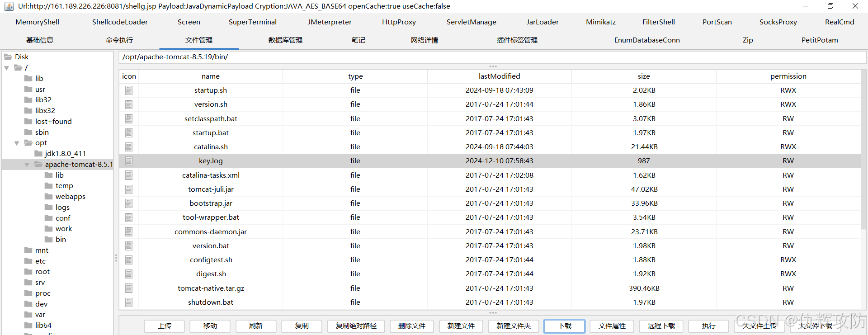868x335 pixels.
Task: Click the file icon beside version.sh
Action: click(129, 104)
